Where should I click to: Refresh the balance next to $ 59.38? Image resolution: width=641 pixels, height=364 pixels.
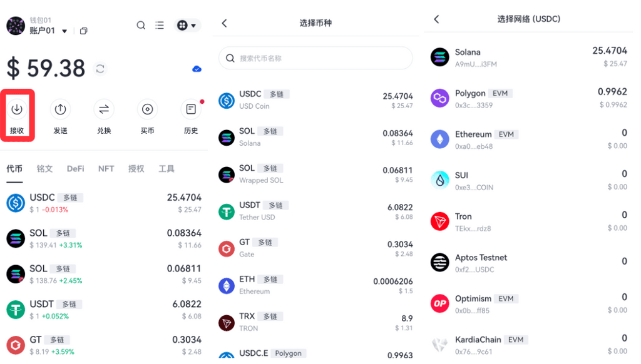pyautogui.click(x=100, y=69)
